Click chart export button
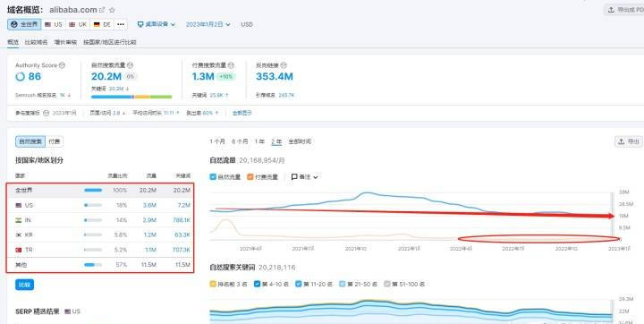Screen dimensions: 644x324 (x=629, y=141)
